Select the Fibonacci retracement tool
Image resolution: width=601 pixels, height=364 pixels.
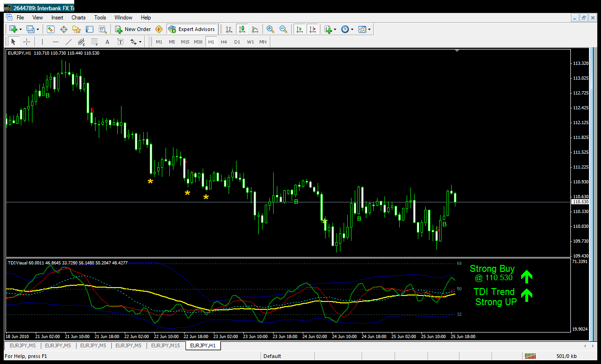[x=94, y=42]
